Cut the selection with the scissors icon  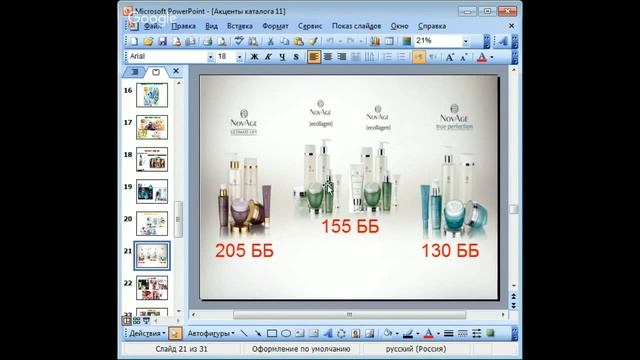coord(270,41)
